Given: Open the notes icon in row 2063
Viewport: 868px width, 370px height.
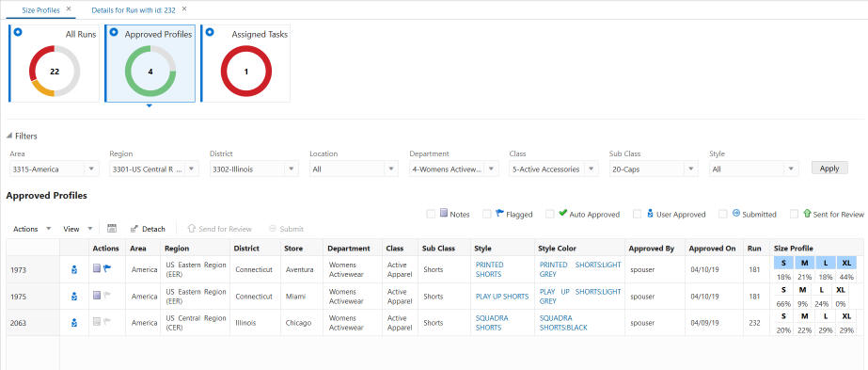Looking at the screenshot, I should (97, 322).
